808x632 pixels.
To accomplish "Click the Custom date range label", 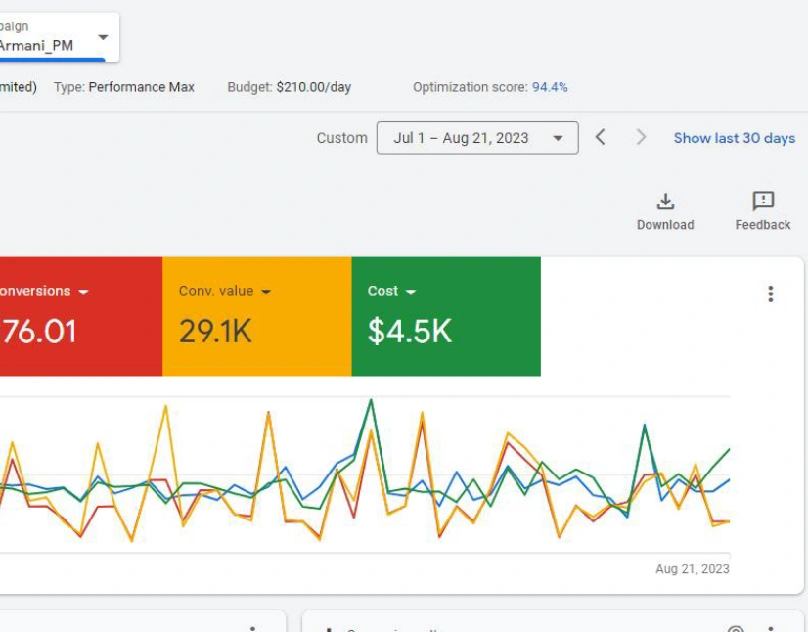I will pos(342,138).
